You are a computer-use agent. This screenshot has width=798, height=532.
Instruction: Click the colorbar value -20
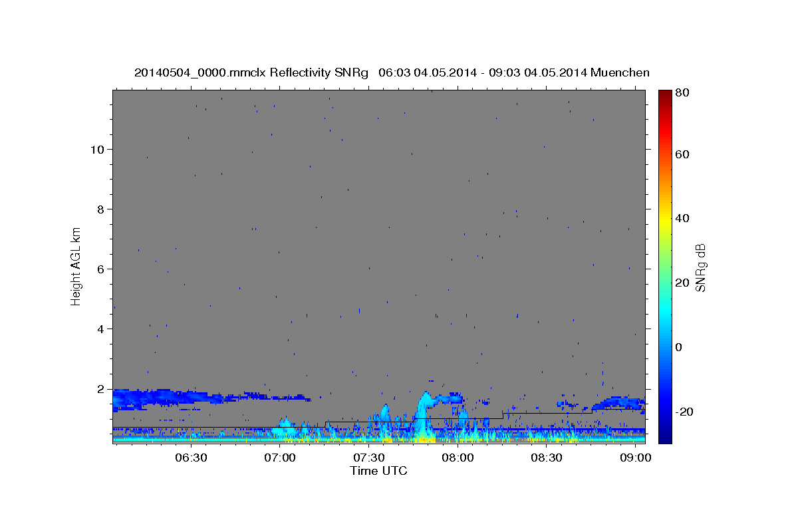tap(684, 412)
